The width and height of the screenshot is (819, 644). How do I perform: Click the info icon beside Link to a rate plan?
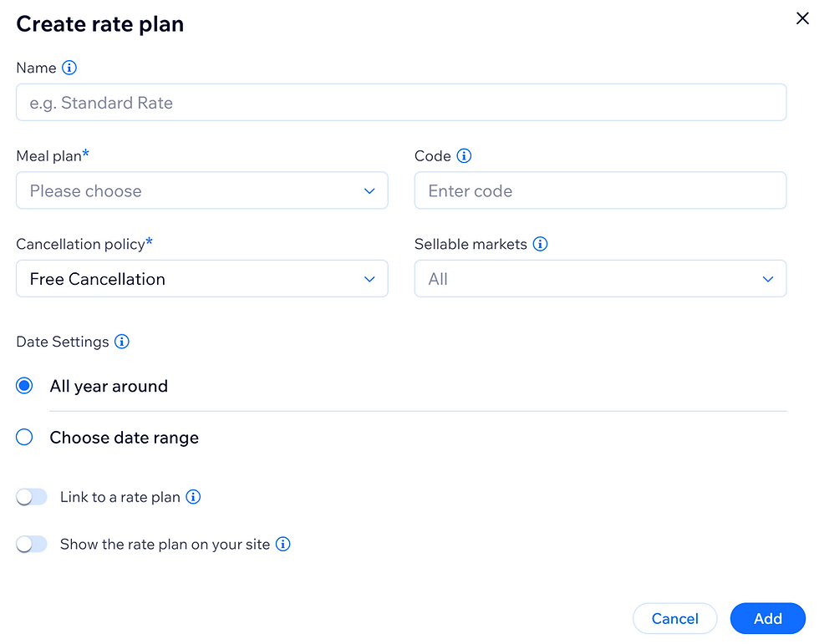pos(193,496)
